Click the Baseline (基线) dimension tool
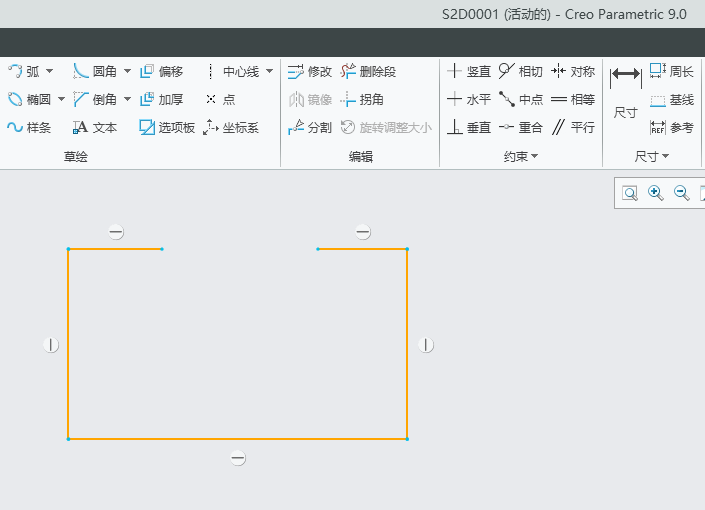The image size is (705, 510). (x=672, y=99)
